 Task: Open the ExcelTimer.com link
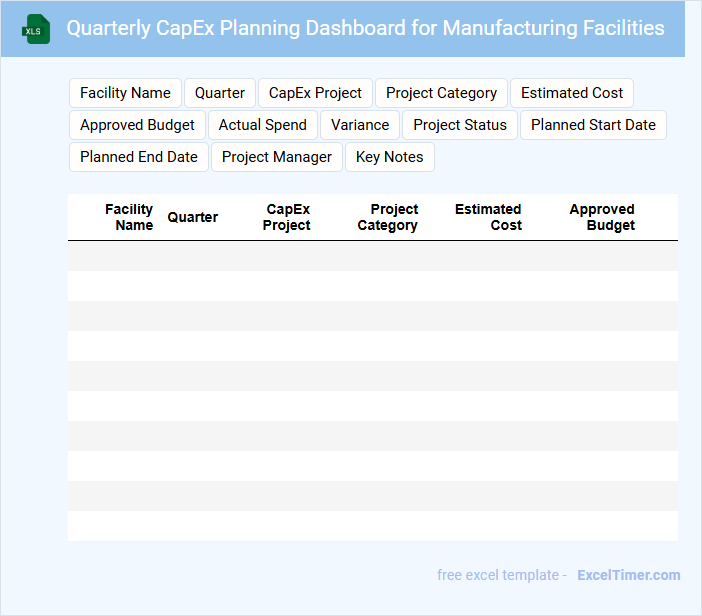pos(628,575)
